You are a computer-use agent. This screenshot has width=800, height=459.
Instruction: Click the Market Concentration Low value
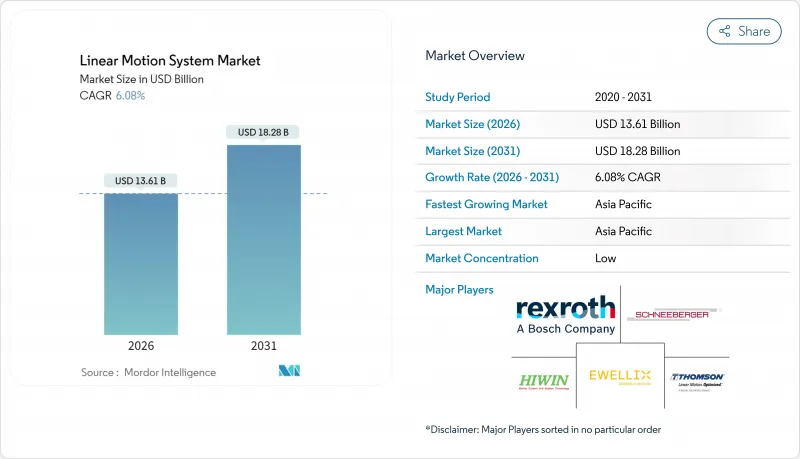tap(607, 258)
